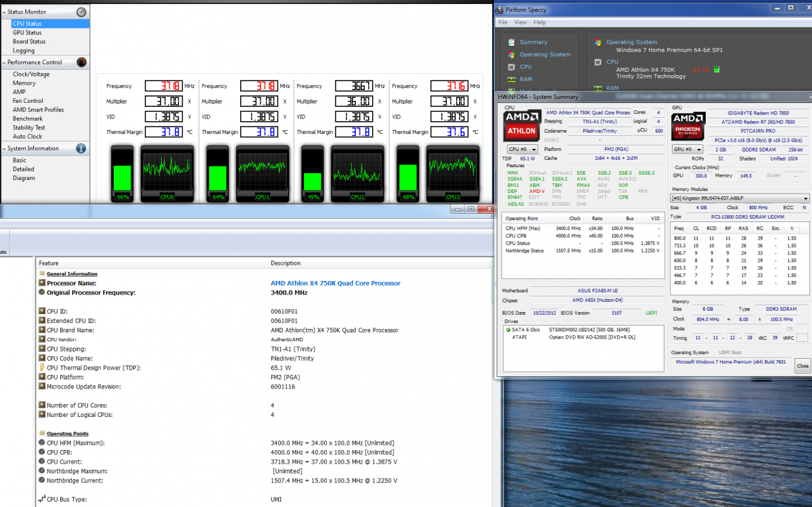The height and width of the screenshot is (507, 812).
Task: Click the Close button in HWiNFO64
Action: click(803, 366)
